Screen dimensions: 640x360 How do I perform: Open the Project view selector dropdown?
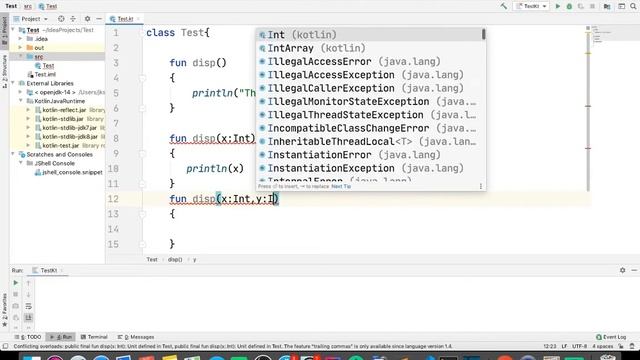[31, 19]
